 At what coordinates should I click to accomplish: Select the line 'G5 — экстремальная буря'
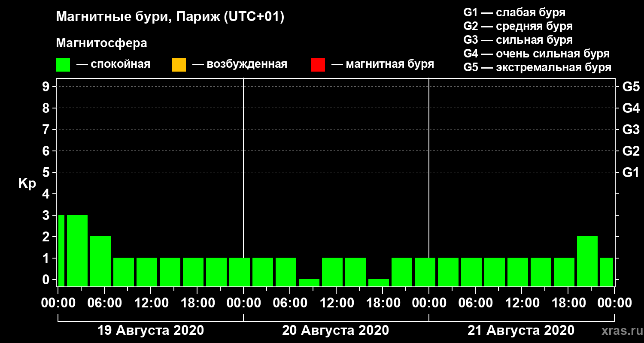(x=538, y=68)
